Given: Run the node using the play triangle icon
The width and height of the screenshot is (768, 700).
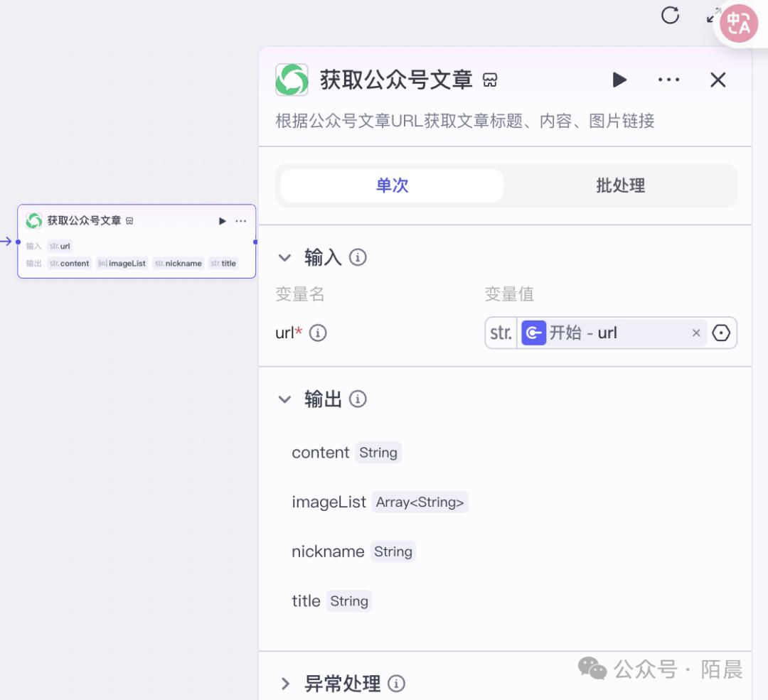Looking at the screenshot, I should coord(619,80).
